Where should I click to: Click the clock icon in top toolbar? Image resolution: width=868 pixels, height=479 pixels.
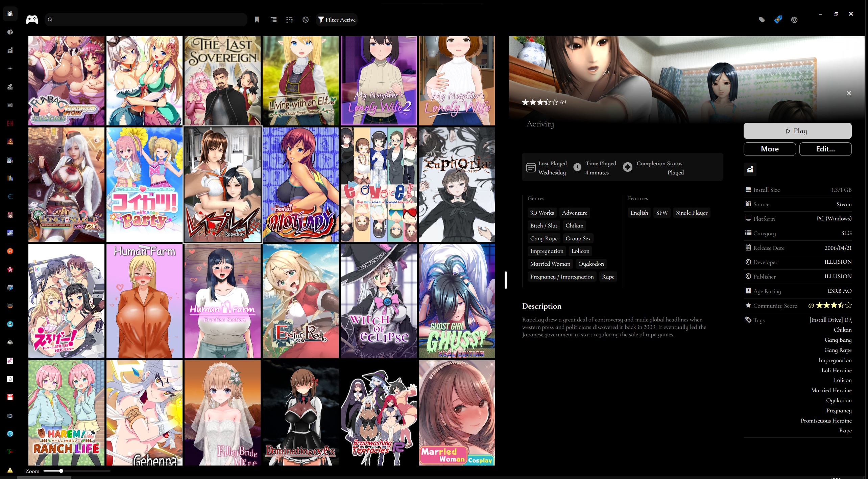coord(306,20)
